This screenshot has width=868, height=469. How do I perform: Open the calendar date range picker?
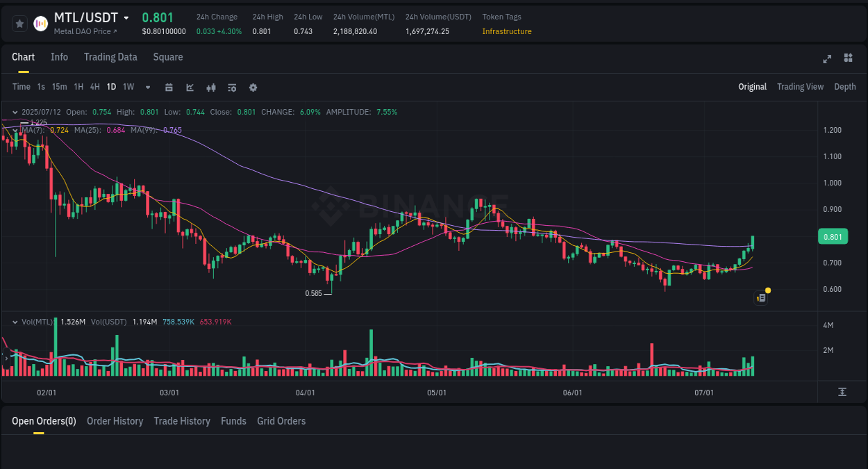pyautogui.click(x=169, y=87)
